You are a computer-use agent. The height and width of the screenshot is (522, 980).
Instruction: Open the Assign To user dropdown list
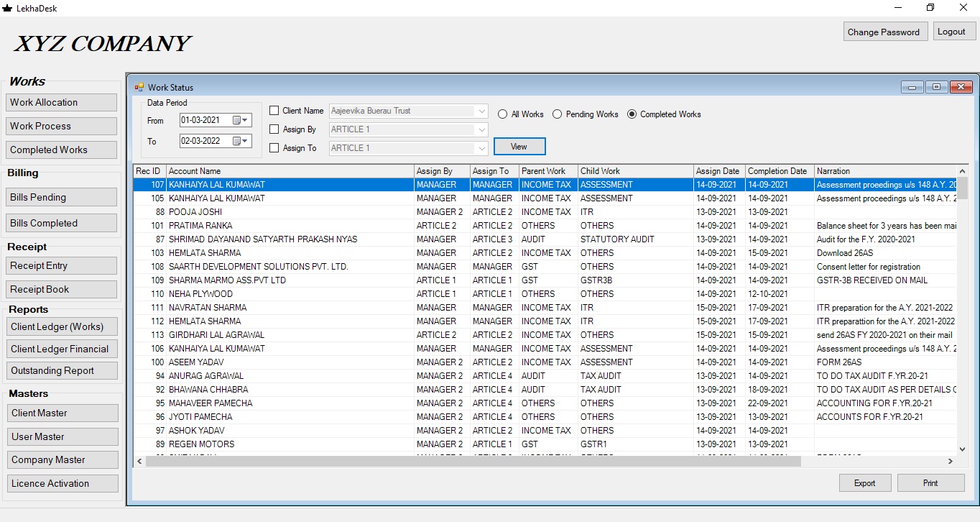408,148
